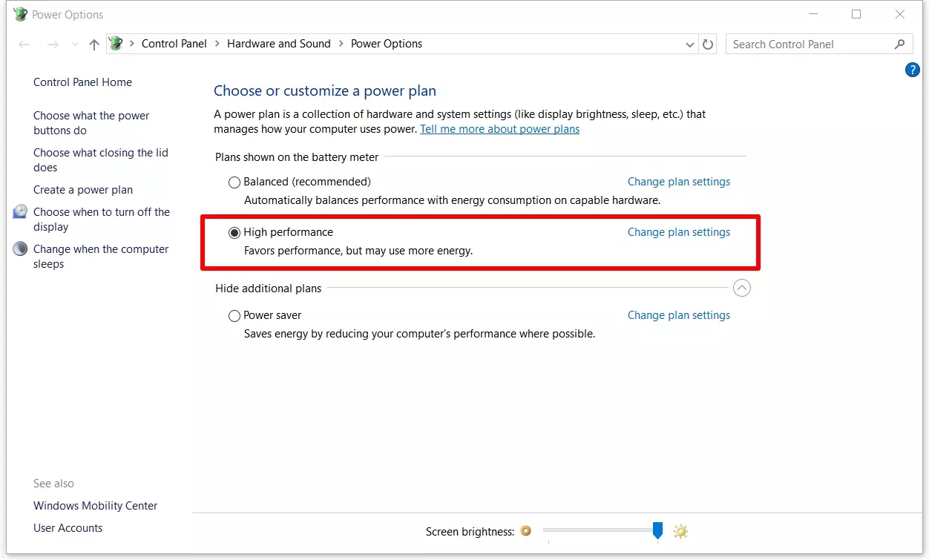
Task: Click the blue Help question mark icon
Action: click(913, 70)
